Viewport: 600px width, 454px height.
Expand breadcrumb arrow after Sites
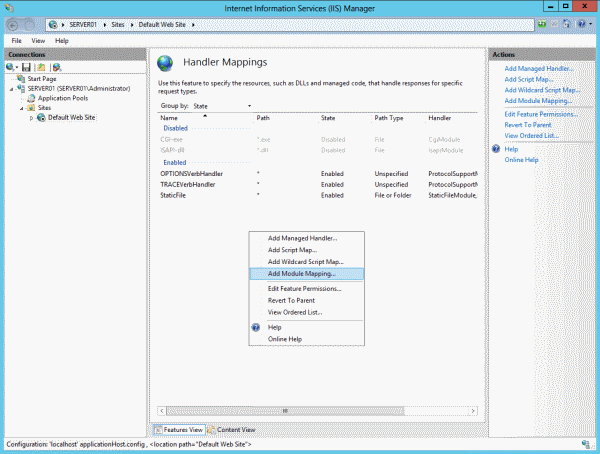point(132,25)
